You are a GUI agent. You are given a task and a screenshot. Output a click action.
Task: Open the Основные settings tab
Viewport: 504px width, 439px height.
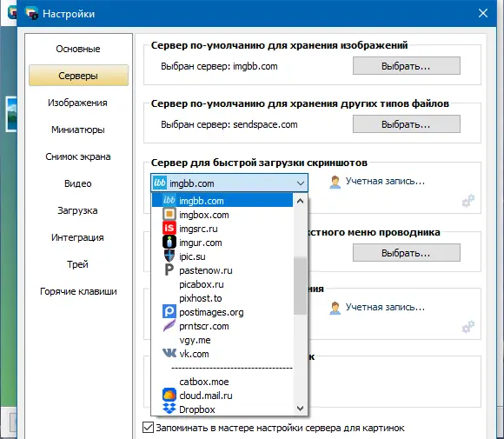78,49
